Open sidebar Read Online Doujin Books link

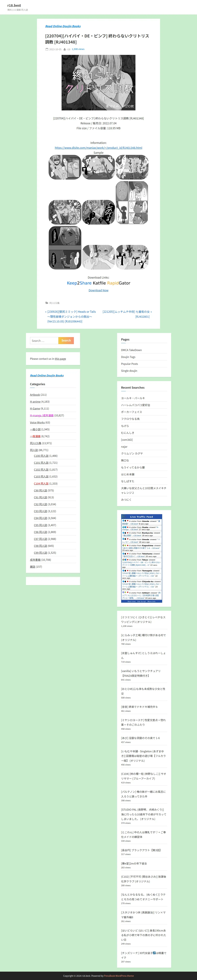[47, 376]
